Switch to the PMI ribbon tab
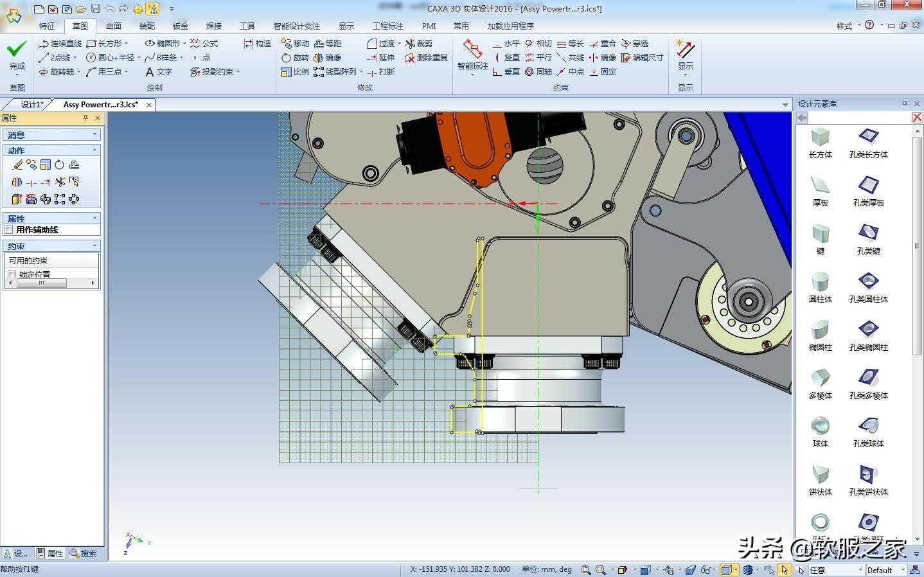The height and width of the screenshot is (577, 924). pyautogui.click(x=429, y=26)
